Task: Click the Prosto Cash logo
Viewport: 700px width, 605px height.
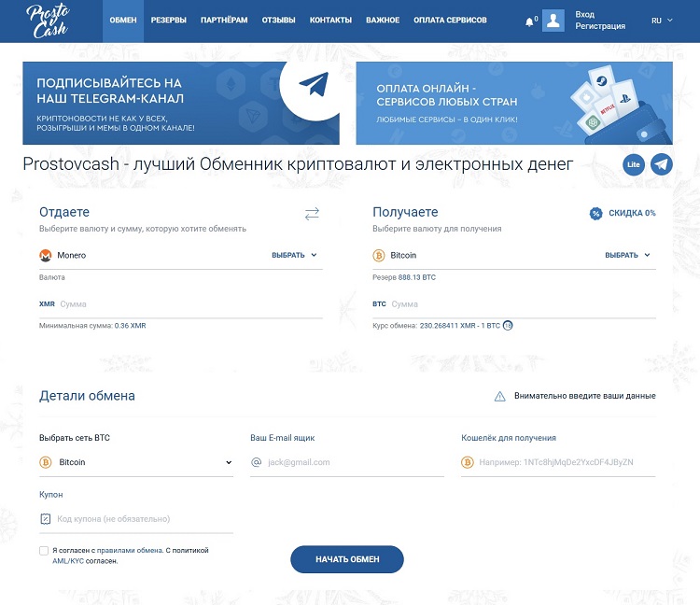Action: (48, 21)
